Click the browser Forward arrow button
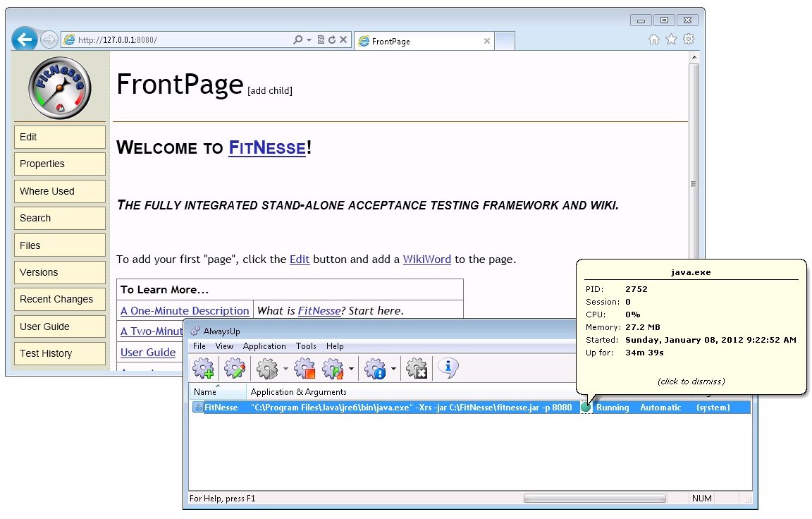The image size is (812, 519). pyautogui.click(x=49, y=39)
